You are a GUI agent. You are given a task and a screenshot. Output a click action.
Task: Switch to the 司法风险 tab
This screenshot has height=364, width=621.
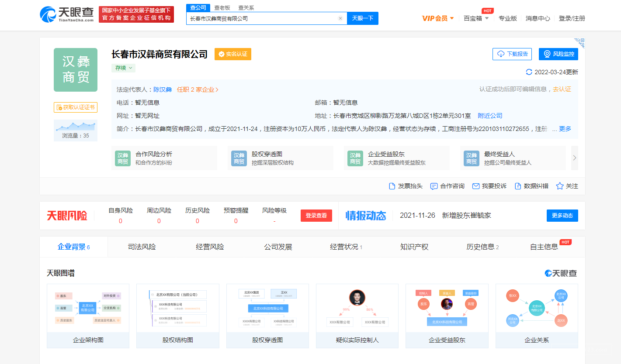142,247
